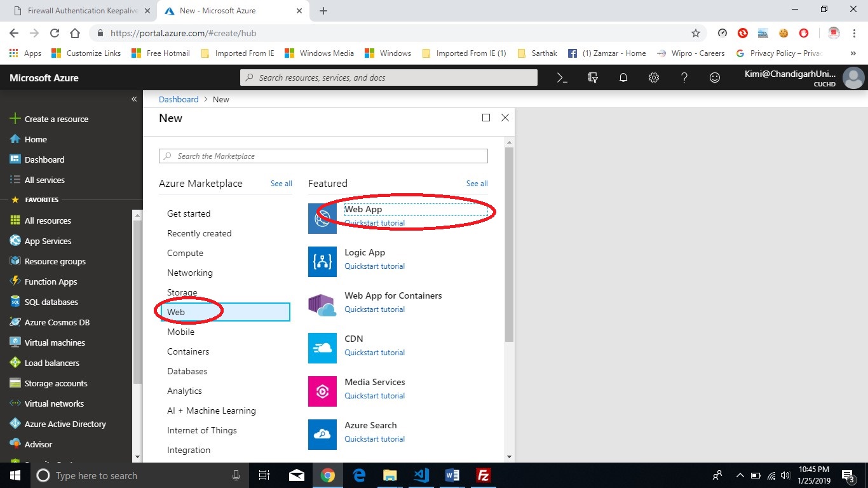Screen dimensions: 868x488
Task: Click the Azure Active Directory sidebar icon
Action: coord(15,424)
